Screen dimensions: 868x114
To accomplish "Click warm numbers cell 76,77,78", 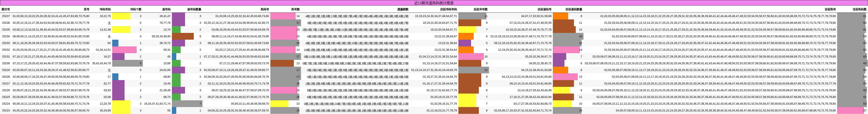I will coord(165,23).
